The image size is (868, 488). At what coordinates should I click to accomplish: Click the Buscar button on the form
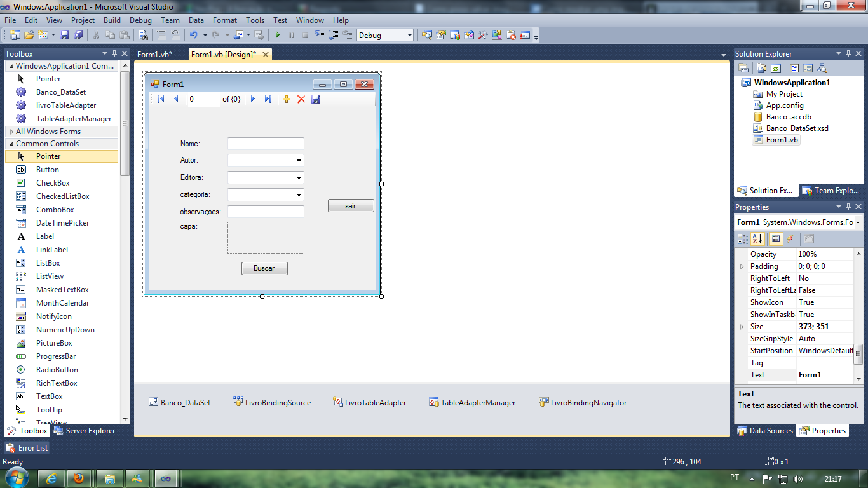tap(264, 268)
